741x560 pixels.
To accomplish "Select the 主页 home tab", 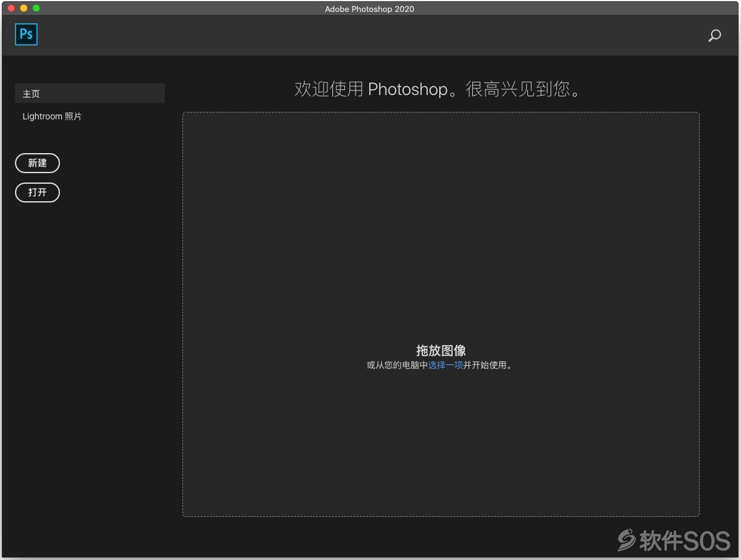I will point(90,94).
